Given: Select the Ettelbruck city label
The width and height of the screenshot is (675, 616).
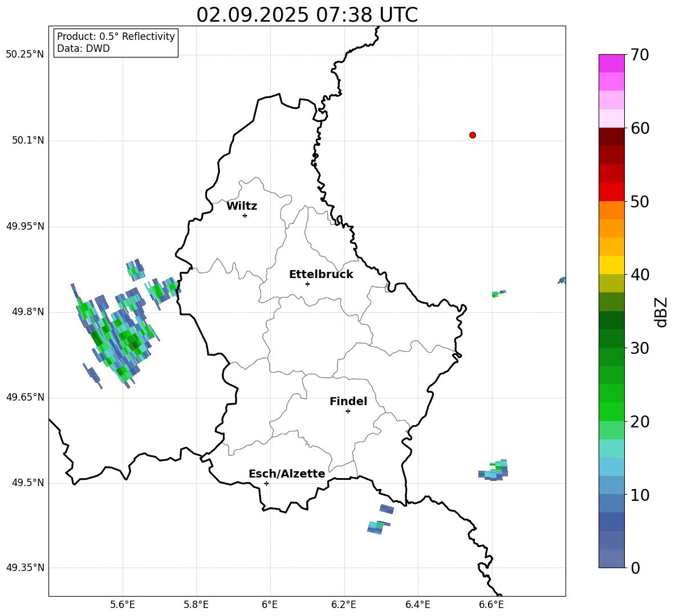Looking at the screenshot, I should pyautogui.click(x=321, y=274).
